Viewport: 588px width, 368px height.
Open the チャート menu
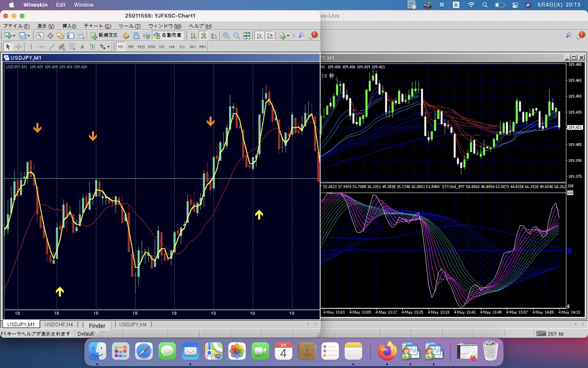point(97,26)
